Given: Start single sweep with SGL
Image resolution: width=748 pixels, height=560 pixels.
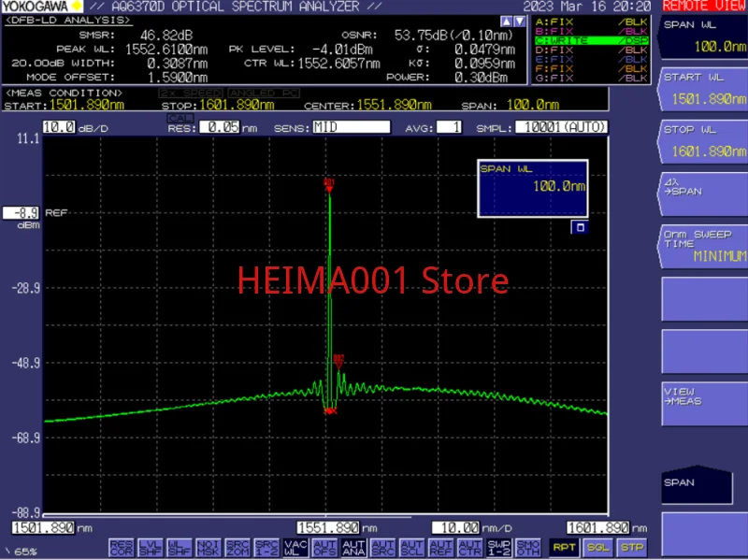Looking at the screenshot, I should [x=598, y=547].
